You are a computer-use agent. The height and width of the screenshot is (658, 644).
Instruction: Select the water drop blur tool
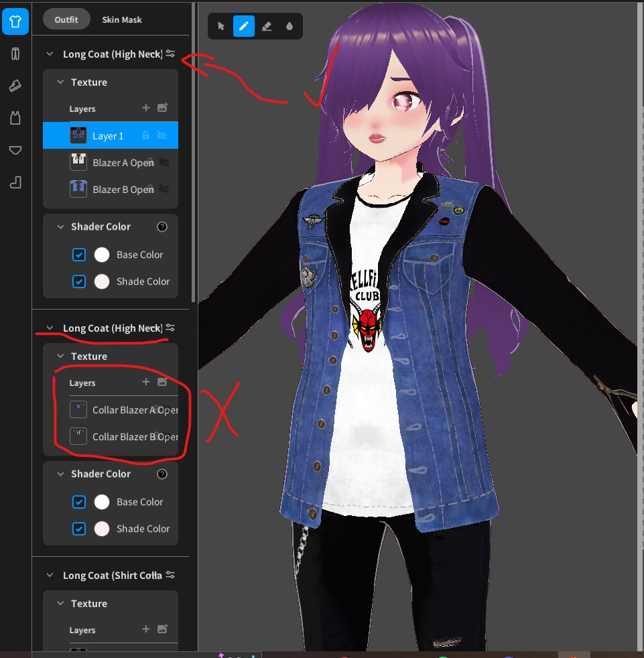pyautogui.click(x=289, y=26)
